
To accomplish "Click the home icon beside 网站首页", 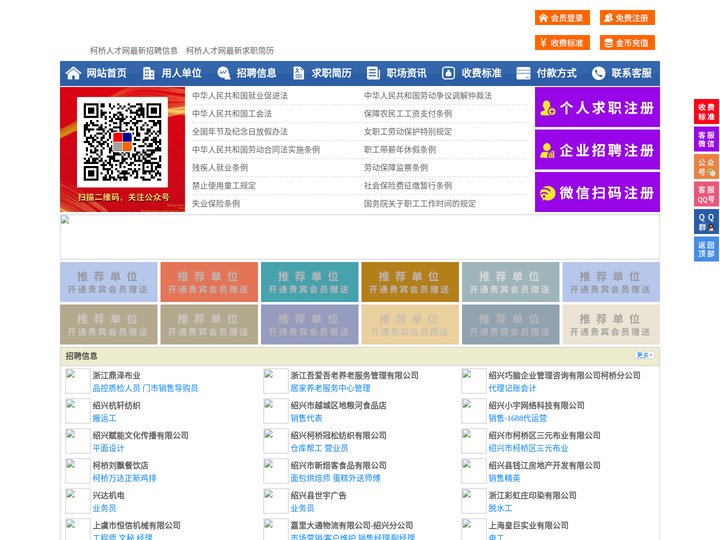I will tap(73, 73).
